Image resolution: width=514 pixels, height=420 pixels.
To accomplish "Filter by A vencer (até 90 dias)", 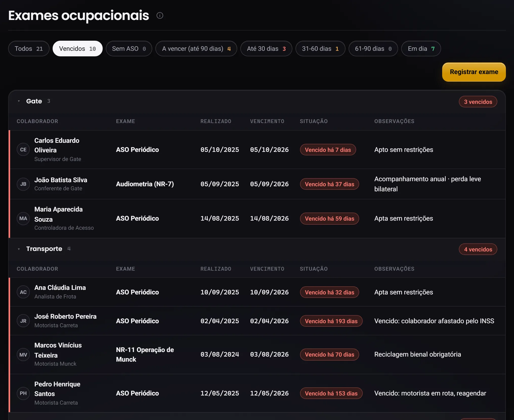I will (196, 49).
